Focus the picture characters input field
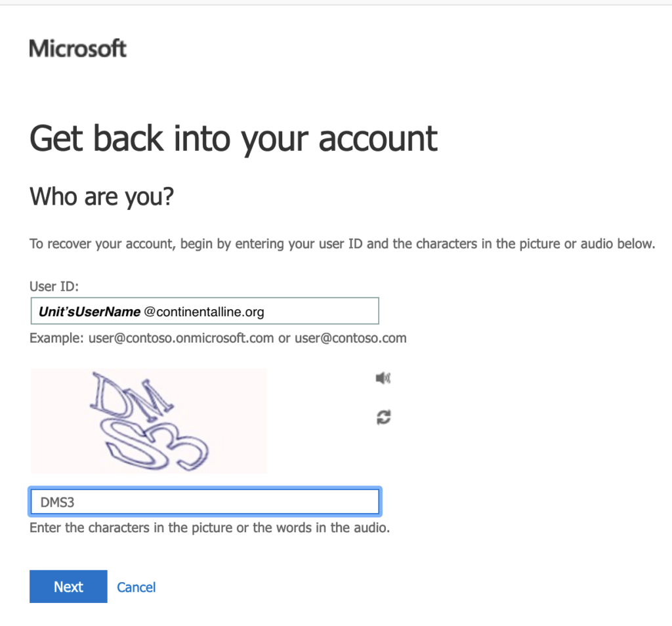Image resolution: width=672 pixels, height=626 pixels. pyautogui.click(x=205, y=502)
